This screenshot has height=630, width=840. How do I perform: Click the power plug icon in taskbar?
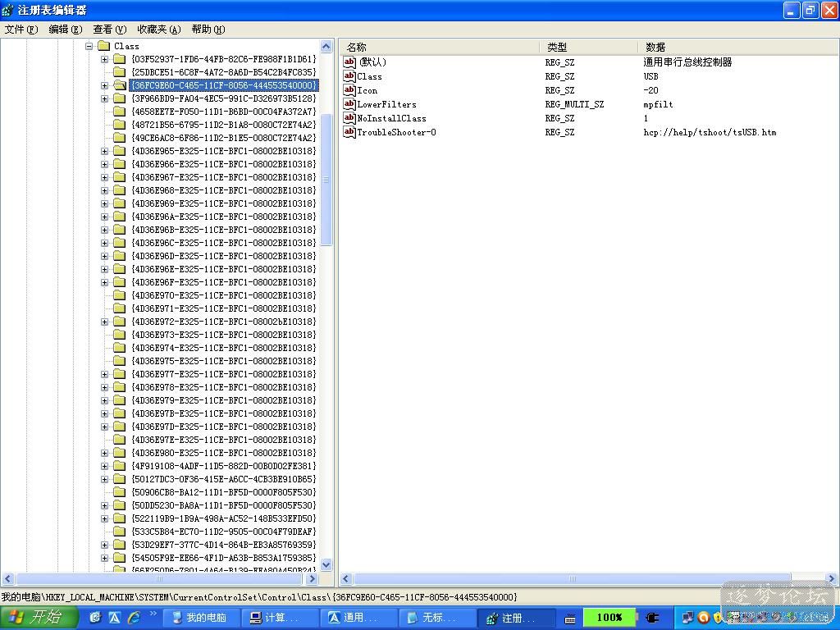click(652, 618)
